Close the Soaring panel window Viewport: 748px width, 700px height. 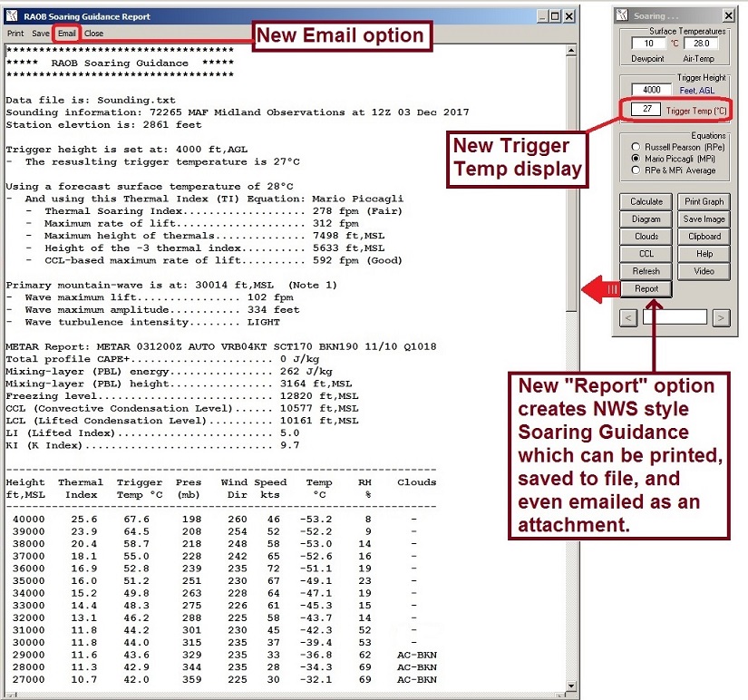(728, 15)
